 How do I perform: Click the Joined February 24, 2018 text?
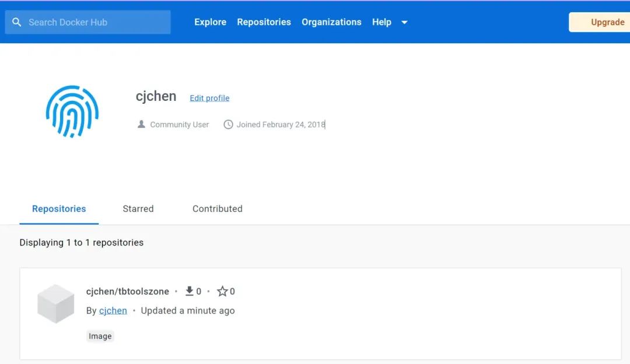pyautogui.click(x=281, y=125)
